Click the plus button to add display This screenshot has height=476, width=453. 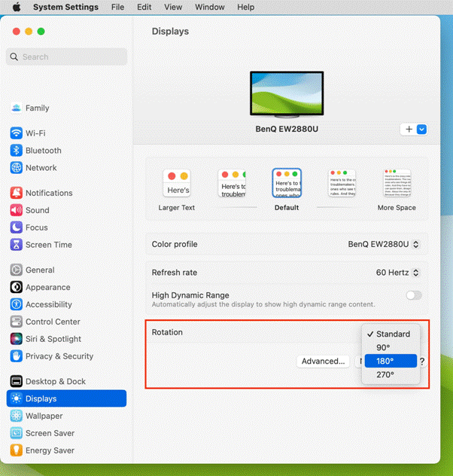point(409,130)
